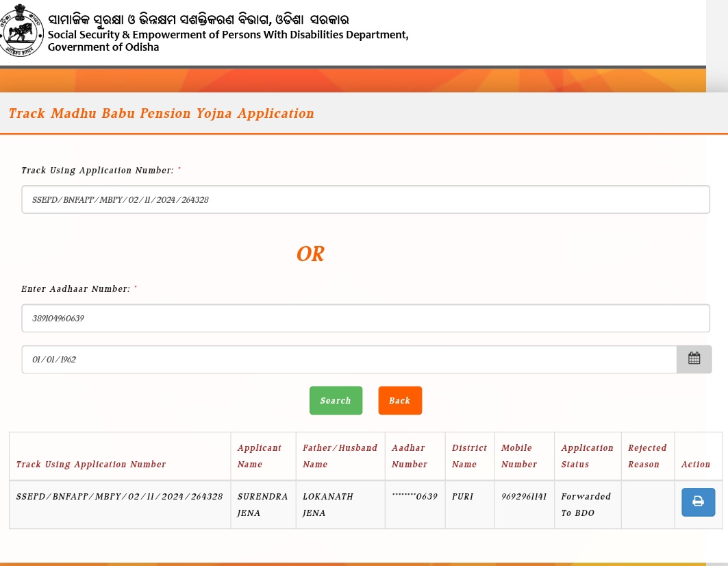Click the Odia-language department title
This screenshot has height=566, width=728.
pyautogui.click(x=198, y=19)
